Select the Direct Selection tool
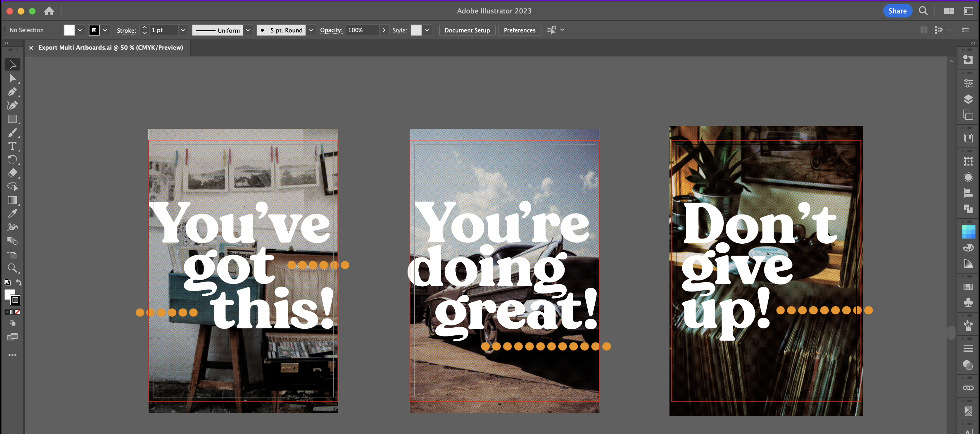This screenshot has height=434, width=980. point(12,78)
